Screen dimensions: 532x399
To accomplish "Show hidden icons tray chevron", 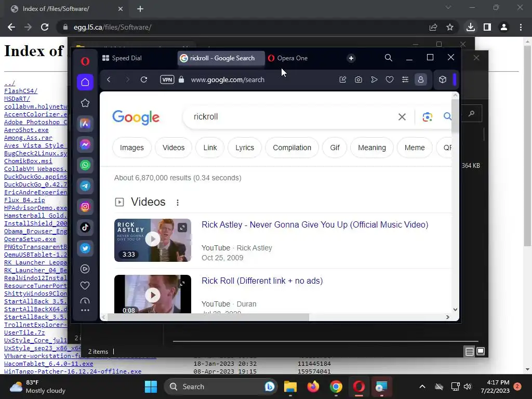I will pyautogui.click(x=422, y=387).
